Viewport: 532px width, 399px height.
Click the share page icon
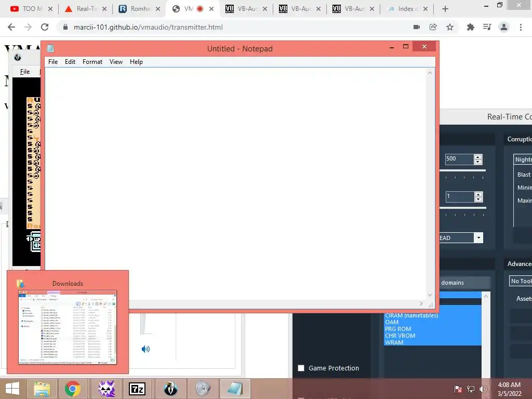[433, 27]
